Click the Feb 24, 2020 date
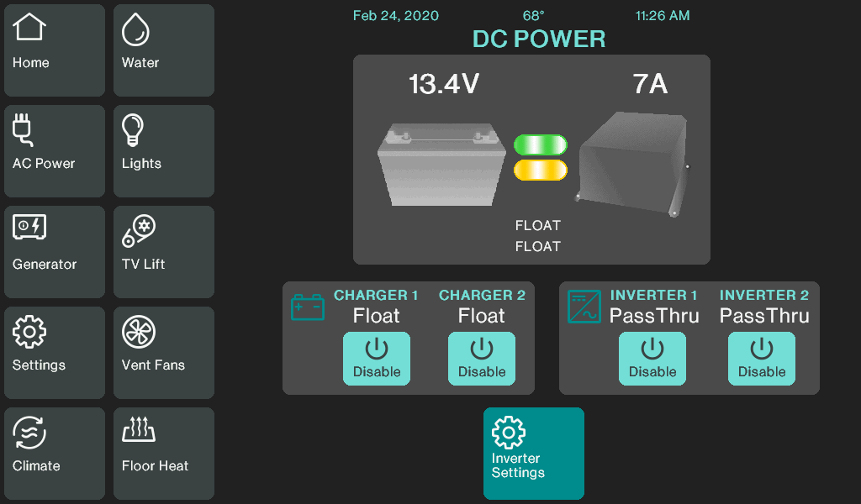Screen dimensions: 861x504 click(396, 16)
